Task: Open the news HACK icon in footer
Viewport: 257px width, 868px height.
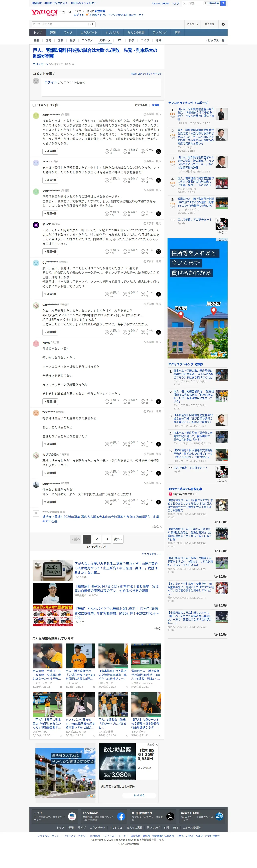Action: pos(219,816)
